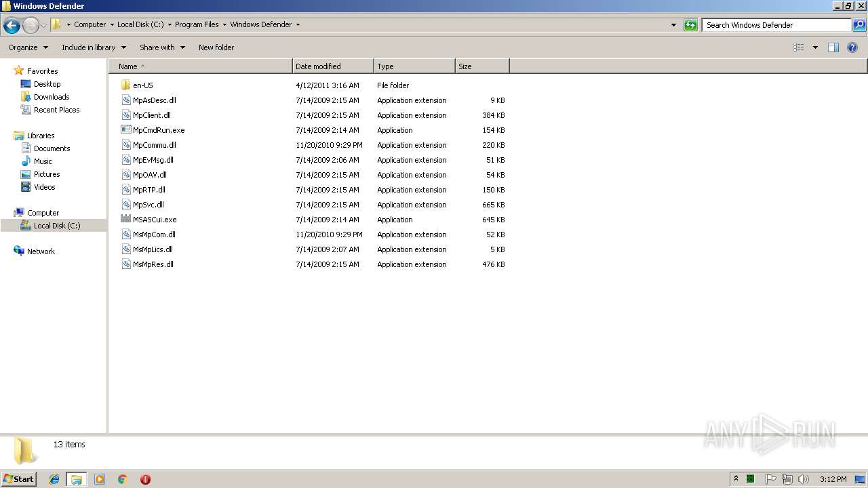Launch Google Chrome from taskbar
Image resolution: width=868 pixels, height=488 pixels.
(x=122, y=479)
